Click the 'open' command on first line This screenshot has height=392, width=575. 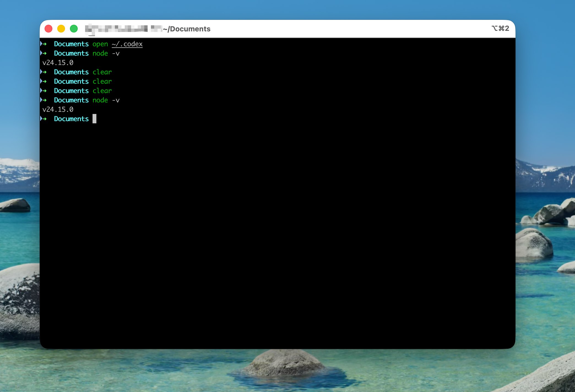pos(100,44)
